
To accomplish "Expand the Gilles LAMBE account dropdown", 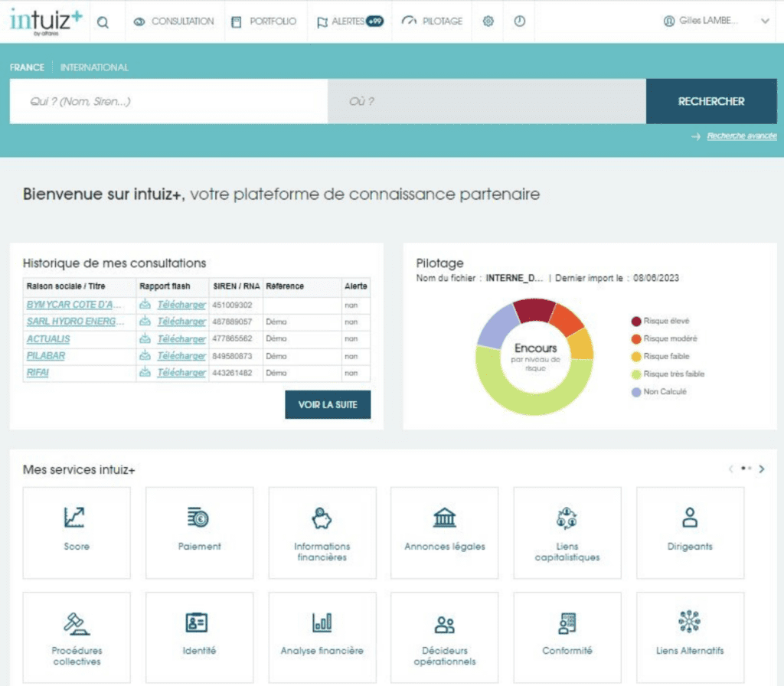I will tap(765, 21).
